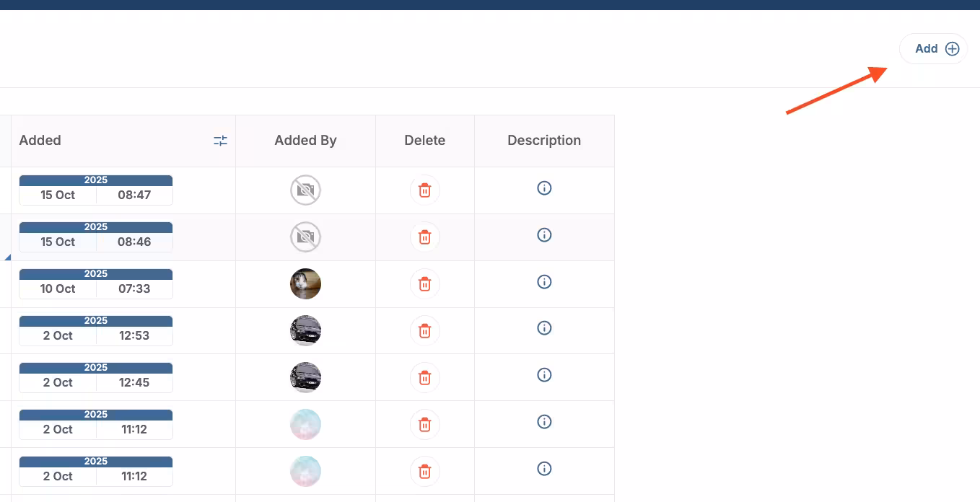Click info icon for 2 Oct 12:53 row
Screen dimensions: 980x502
[x=544, y=328]
